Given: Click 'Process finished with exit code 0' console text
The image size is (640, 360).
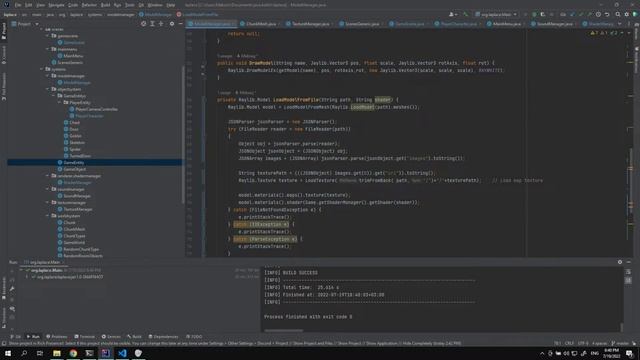Looking at the screenshot, I should pos(308,317).
